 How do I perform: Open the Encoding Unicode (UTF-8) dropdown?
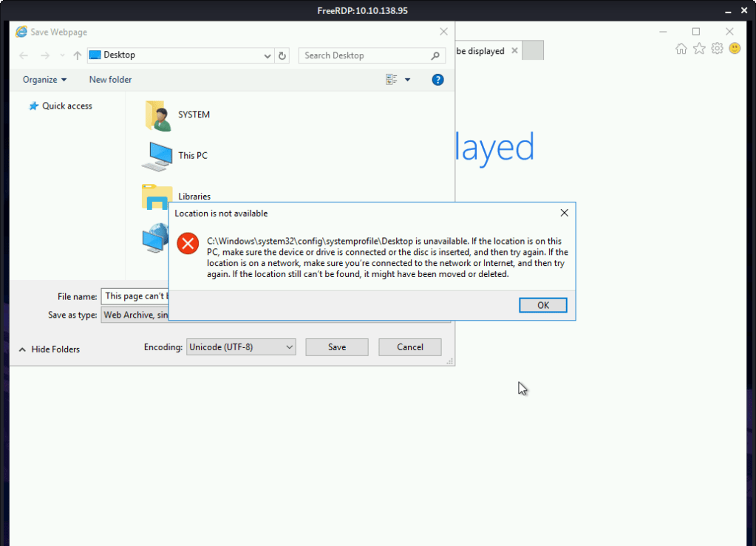point(240,347)
